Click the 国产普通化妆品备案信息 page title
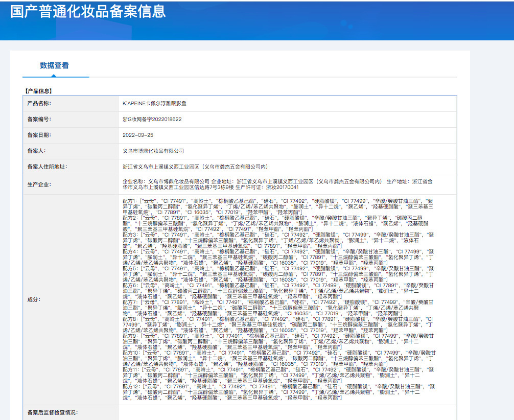 [x=88, y=11]
